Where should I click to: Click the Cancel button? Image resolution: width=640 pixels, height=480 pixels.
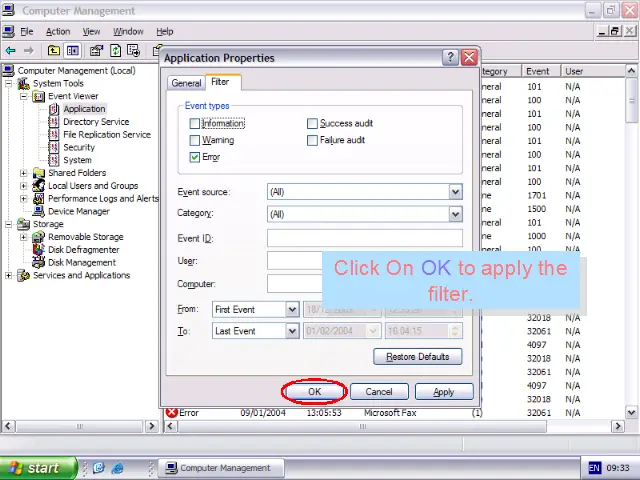(379, 392)
